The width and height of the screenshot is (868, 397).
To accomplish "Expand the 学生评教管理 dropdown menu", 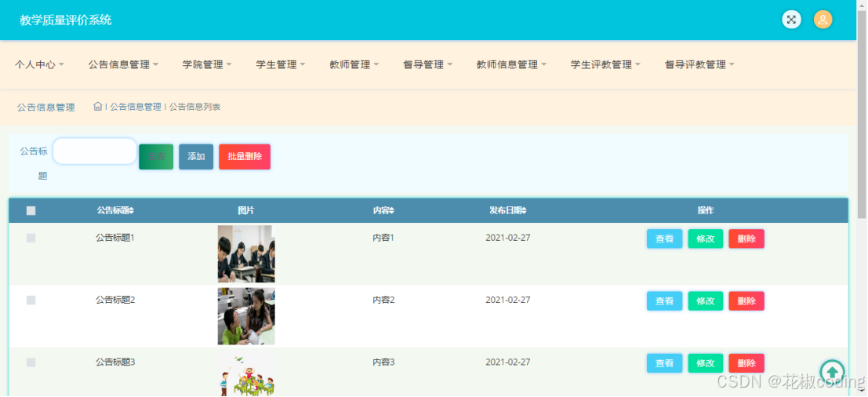I will (x=605, y=65).
